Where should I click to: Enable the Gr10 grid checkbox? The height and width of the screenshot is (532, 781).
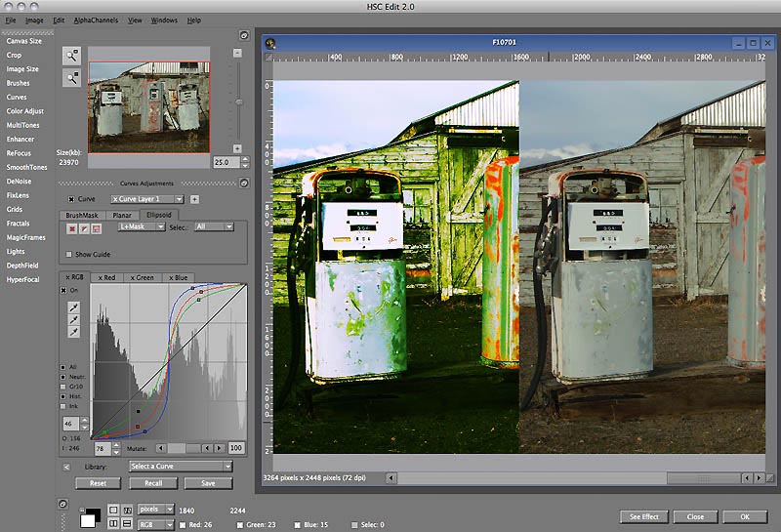point(63,387)
